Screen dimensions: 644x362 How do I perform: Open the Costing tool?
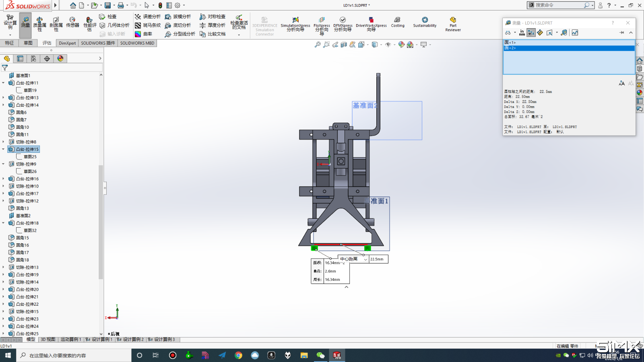pyautogui.click(x=398, y=22)
